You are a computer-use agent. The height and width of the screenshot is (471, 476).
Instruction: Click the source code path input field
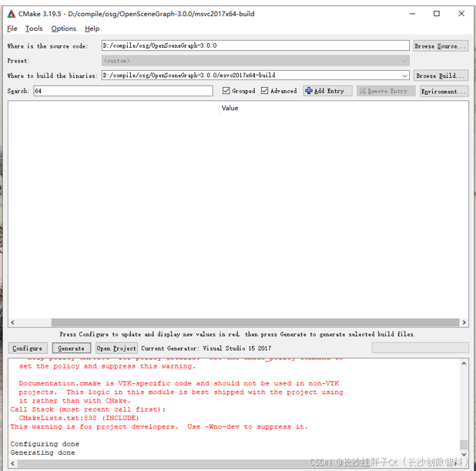click(255, 46)
